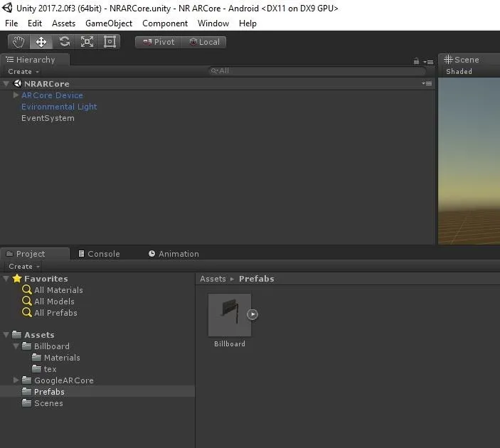500x448 pixels.
Task: Select the Rotate tool
Action: (65, 42)
